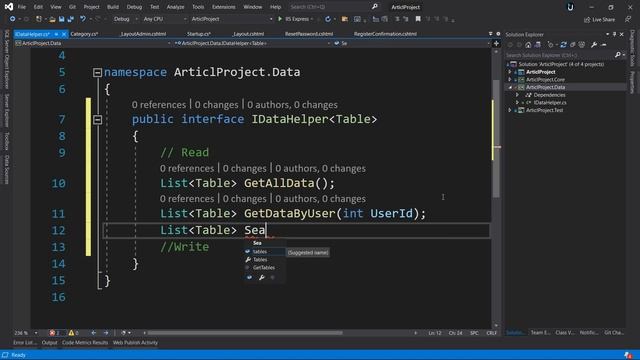
Task: Open the Output tab at bottom
Action: [49, 343]
